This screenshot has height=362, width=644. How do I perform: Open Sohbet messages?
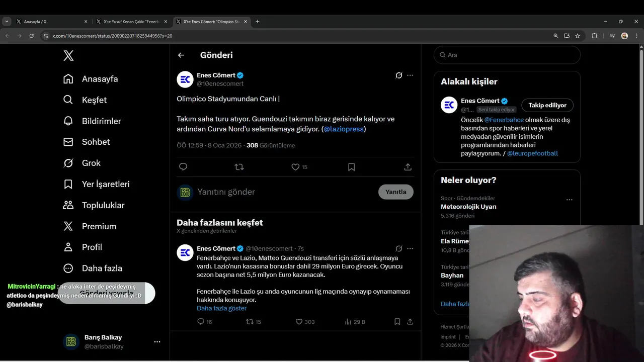(x=86, y=142)
